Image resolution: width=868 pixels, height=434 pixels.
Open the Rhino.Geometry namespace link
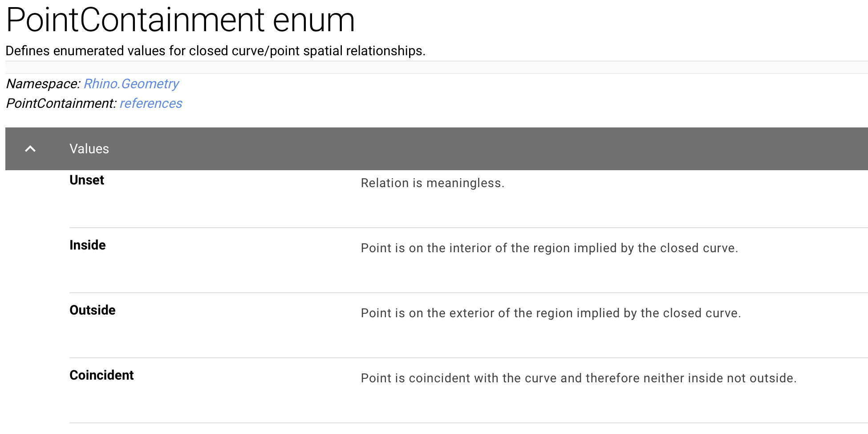pos(131,84)
